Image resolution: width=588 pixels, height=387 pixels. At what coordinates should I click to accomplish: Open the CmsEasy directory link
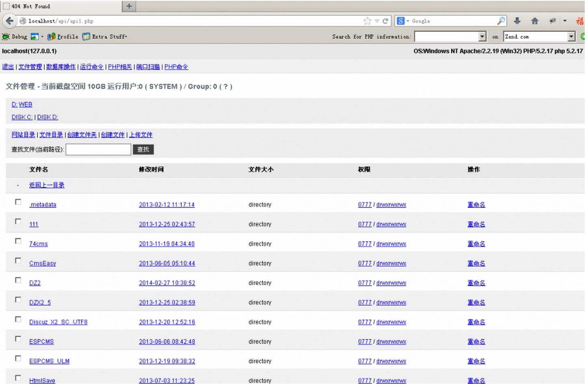click(43, 263)
